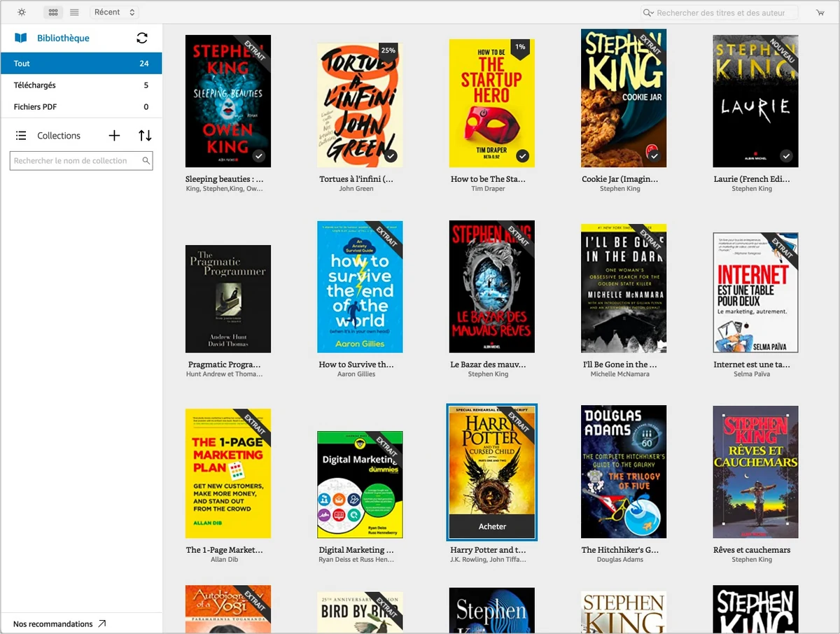840x634 pixels.
Task: Open search options magnifier dropdown
Action: [x=648, y=13]
